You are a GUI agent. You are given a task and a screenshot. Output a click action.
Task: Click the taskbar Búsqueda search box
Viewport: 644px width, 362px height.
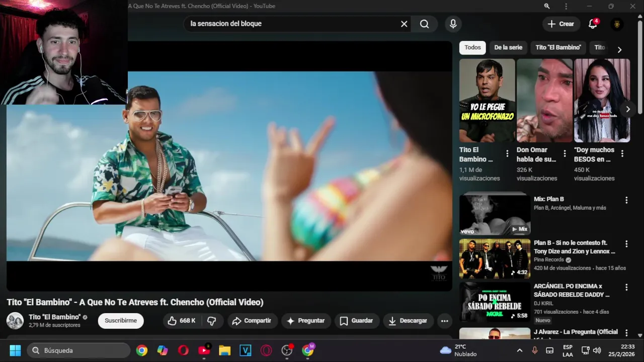pyautogui.click(x=78, y=350)
